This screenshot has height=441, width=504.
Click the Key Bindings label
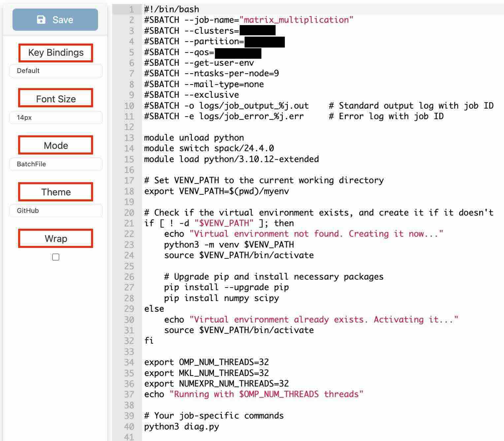click(x=56, y=53)
